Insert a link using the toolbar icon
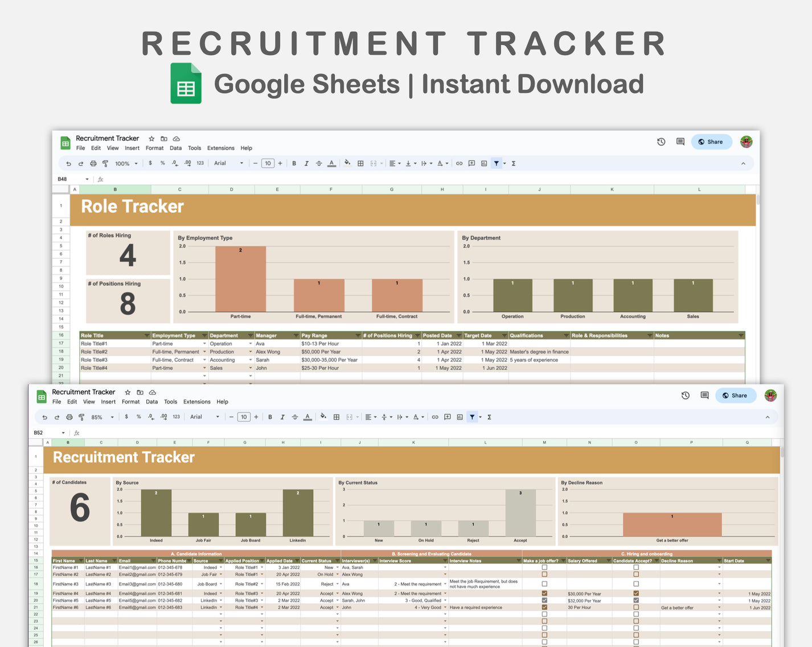The image size is (812, 647). [x=435, y=417]
